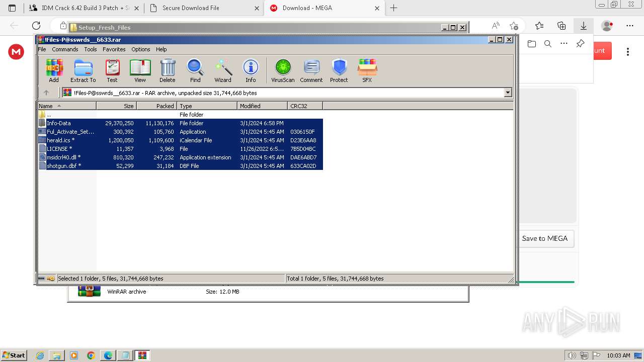Viewport: 644px width, 362px height.
Task: Open the Options menu
Action: (141, 49)
